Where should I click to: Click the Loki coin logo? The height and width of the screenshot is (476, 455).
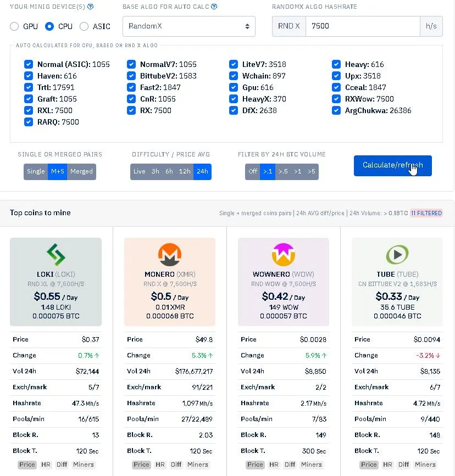click(56, 254)
